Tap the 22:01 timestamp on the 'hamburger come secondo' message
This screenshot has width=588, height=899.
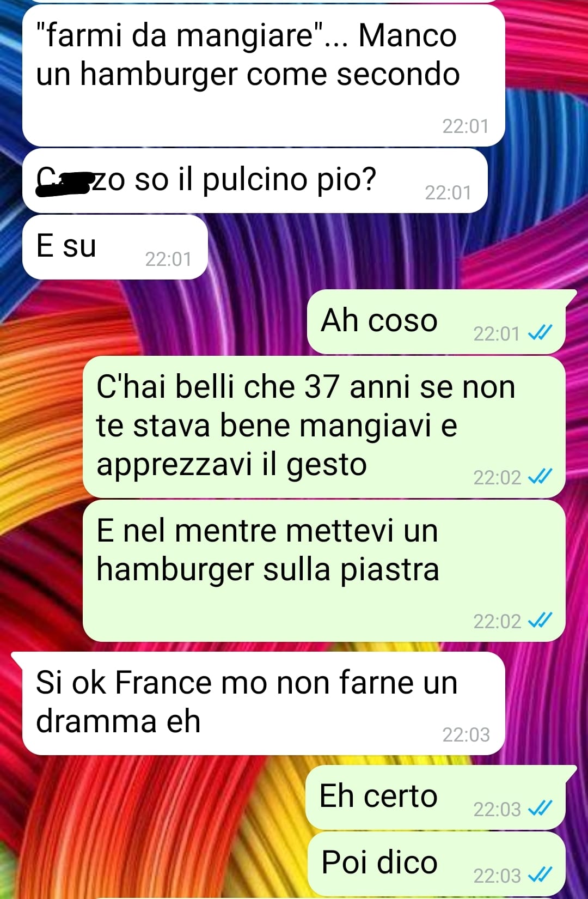tap(465, 126)
